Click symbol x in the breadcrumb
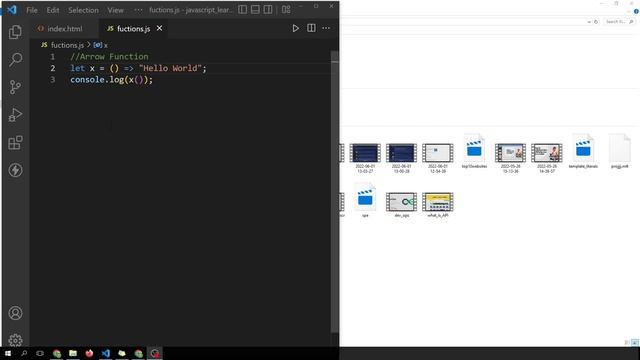The width and height of the screenshot is (640, 360). coord(100,45)
